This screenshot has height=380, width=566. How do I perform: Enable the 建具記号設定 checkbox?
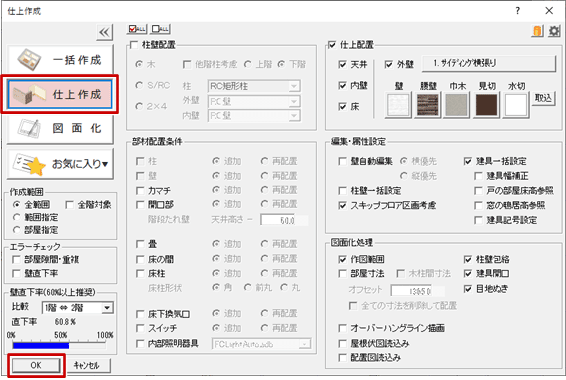tap(478, 220)
